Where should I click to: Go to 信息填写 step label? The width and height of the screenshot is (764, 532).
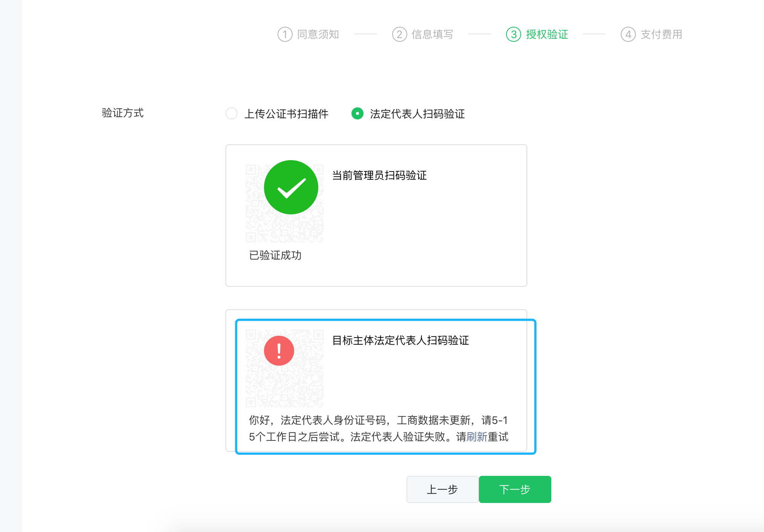click(x=432, y=34)
